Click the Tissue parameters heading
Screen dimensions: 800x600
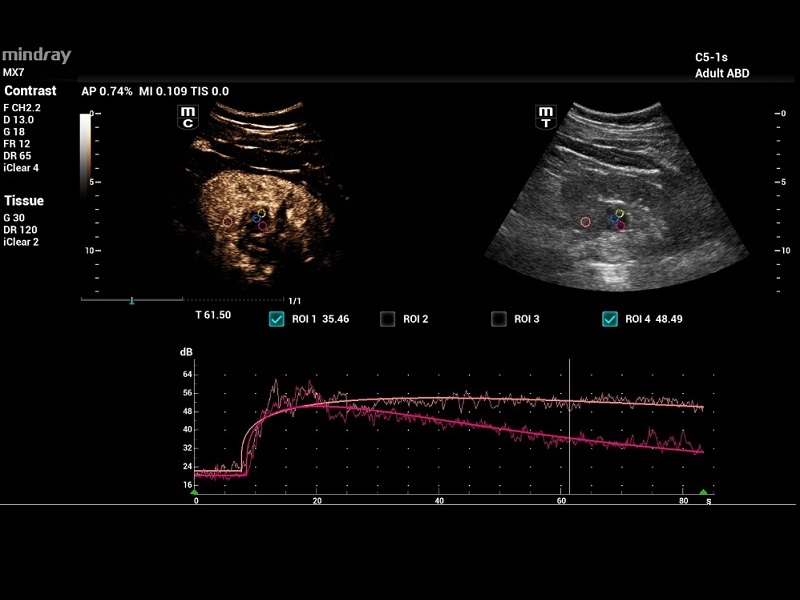24,201
